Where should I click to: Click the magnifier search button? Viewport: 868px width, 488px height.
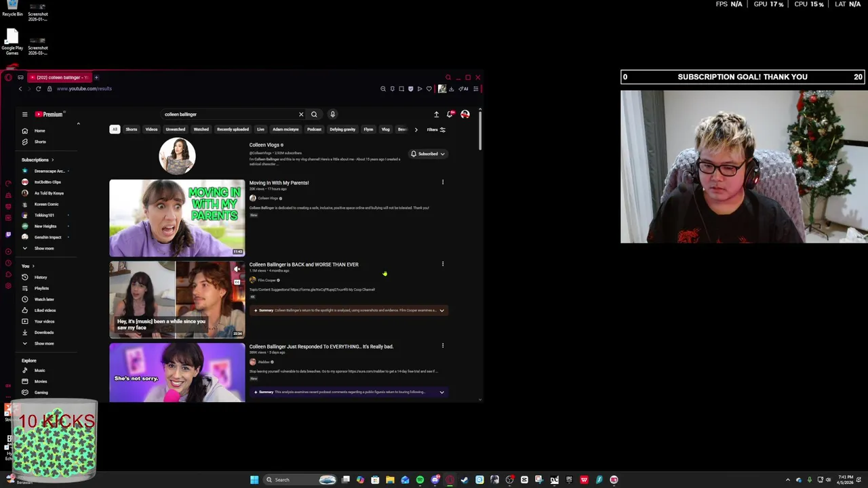[x=314, y=115]
